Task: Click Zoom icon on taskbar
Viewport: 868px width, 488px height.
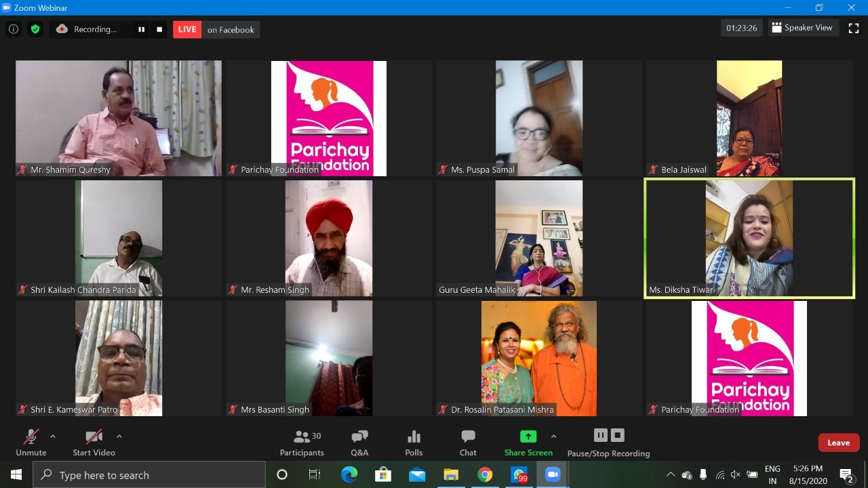Action: (553, 474)
